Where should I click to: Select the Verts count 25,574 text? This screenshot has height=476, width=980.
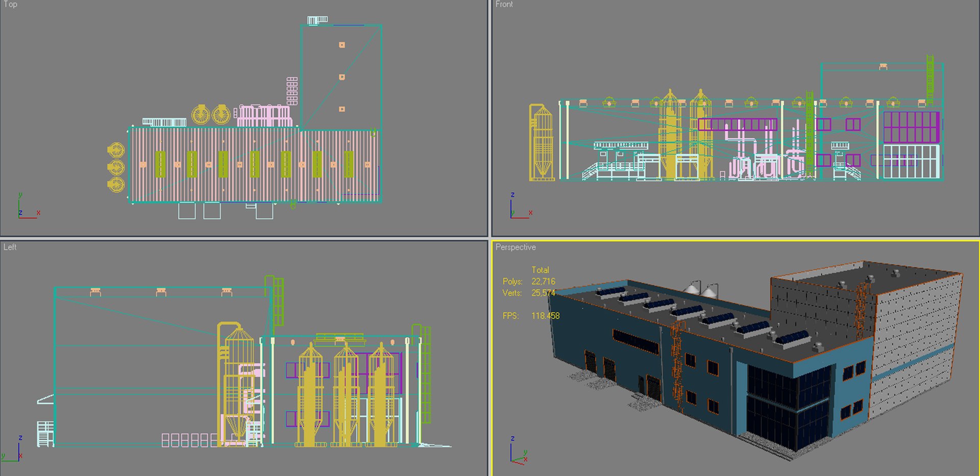pyautogui.click(x=543, y=293)
